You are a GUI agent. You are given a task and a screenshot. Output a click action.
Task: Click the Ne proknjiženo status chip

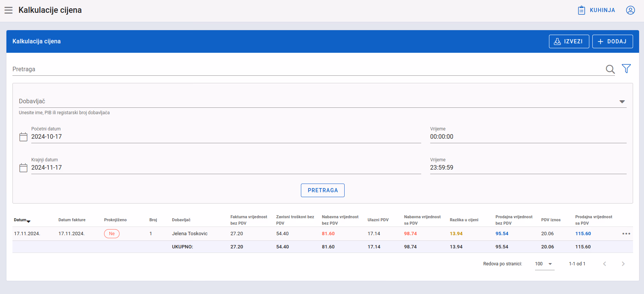(112, 234)
